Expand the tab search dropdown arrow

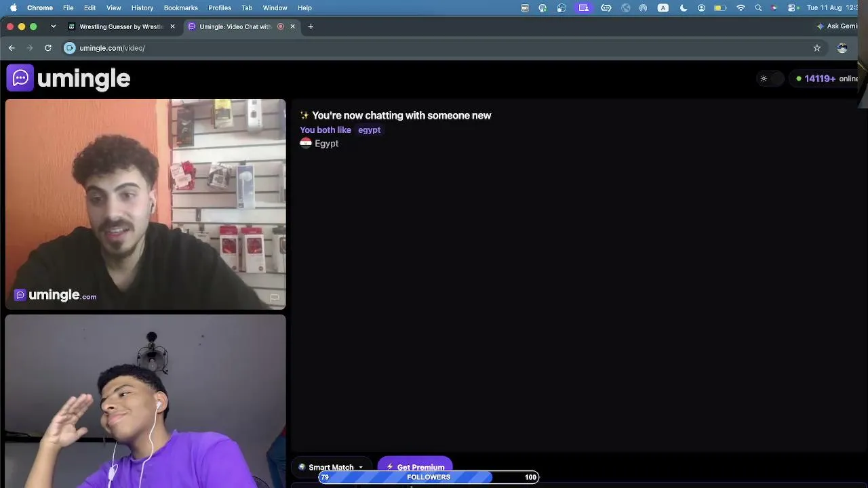click(x=53, y=26)
